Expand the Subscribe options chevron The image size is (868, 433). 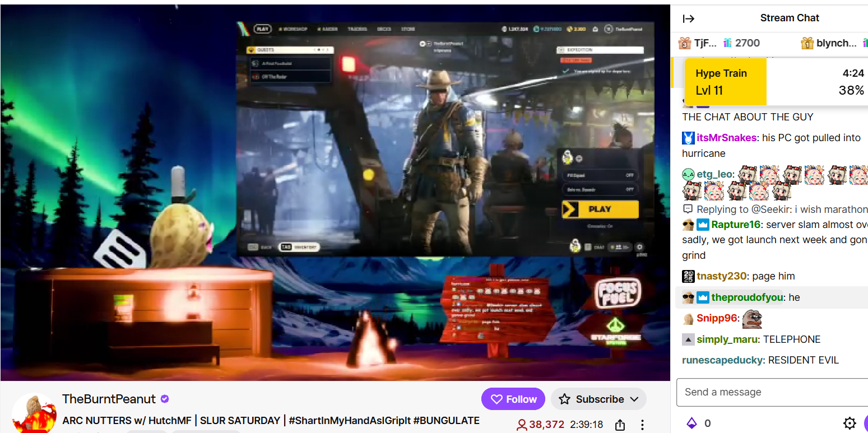click(x=634, y=399)
